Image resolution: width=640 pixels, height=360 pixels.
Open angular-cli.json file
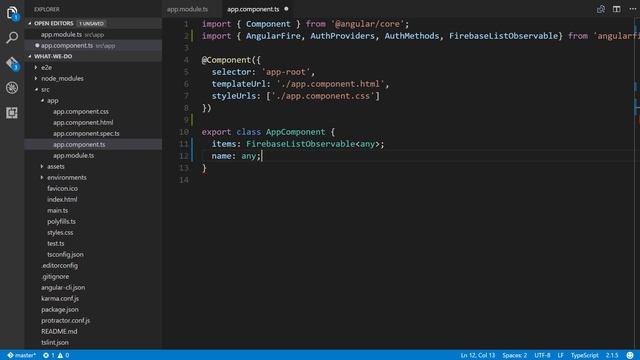[63, 288]
